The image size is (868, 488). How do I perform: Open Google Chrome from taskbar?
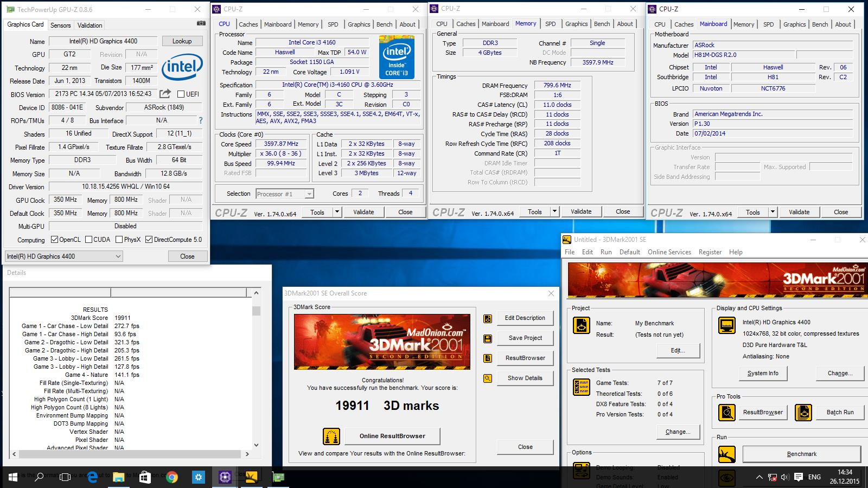click(172, 477)
